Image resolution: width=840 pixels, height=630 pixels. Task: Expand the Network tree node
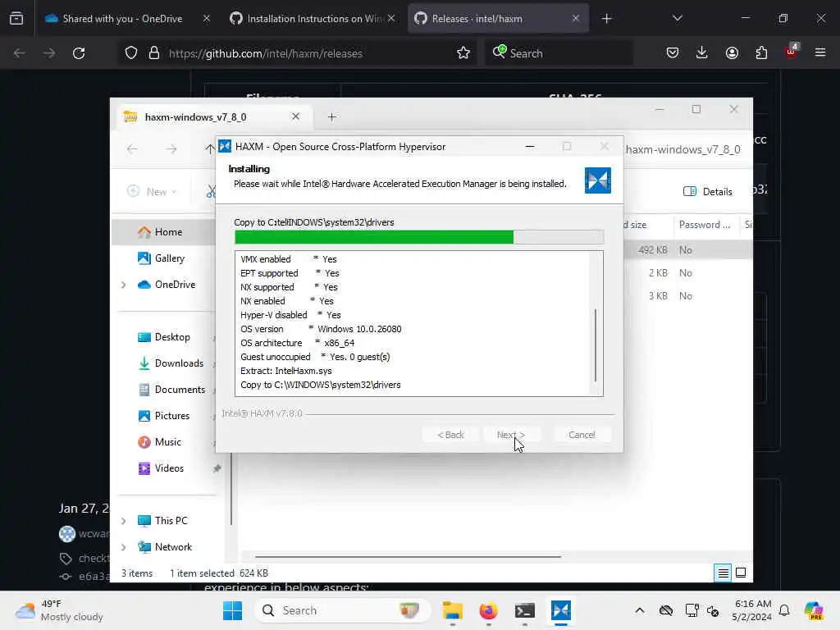pos(123,547)
